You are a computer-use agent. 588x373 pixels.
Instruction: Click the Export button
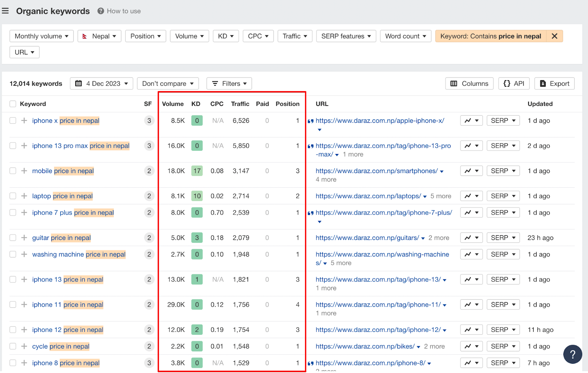tap(555, 83)
